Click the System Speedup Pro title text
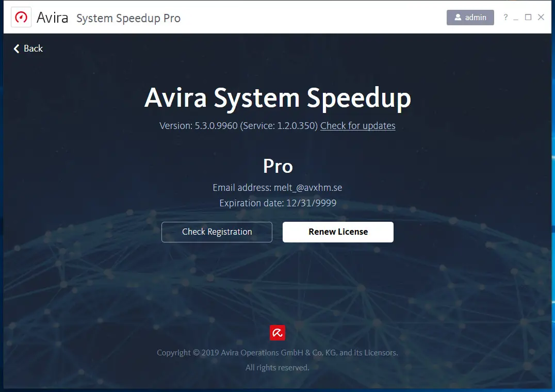This screenshot has width=555, height=392. coord(128,18)
